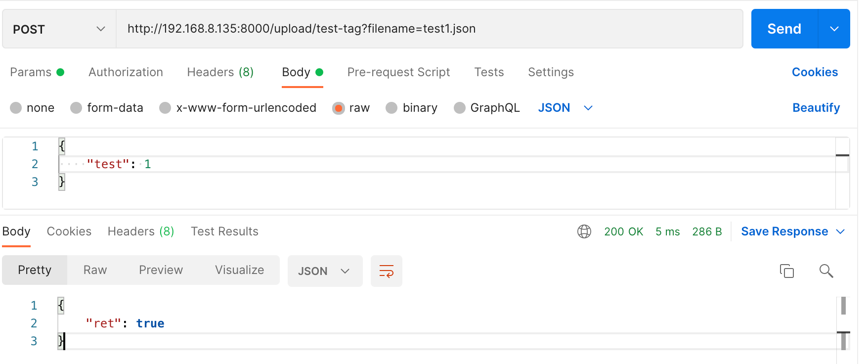Choose the binary body radio option

[391, 108]
